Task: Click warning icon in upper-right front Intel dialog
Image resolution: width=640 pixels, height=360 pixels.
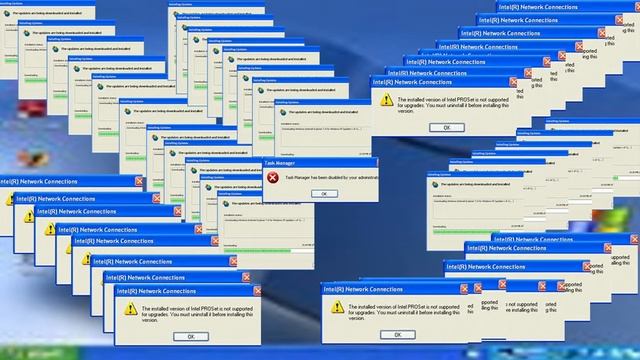Action: pyautogui.click(x=387, y=100)
